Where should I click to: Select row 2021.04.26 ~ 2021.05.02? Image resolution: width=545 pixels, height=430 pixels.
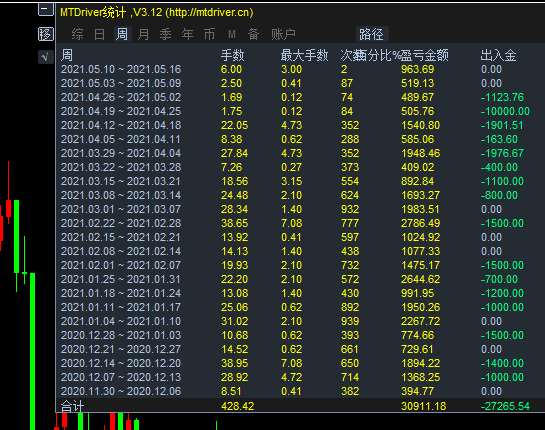coord(300,97)
